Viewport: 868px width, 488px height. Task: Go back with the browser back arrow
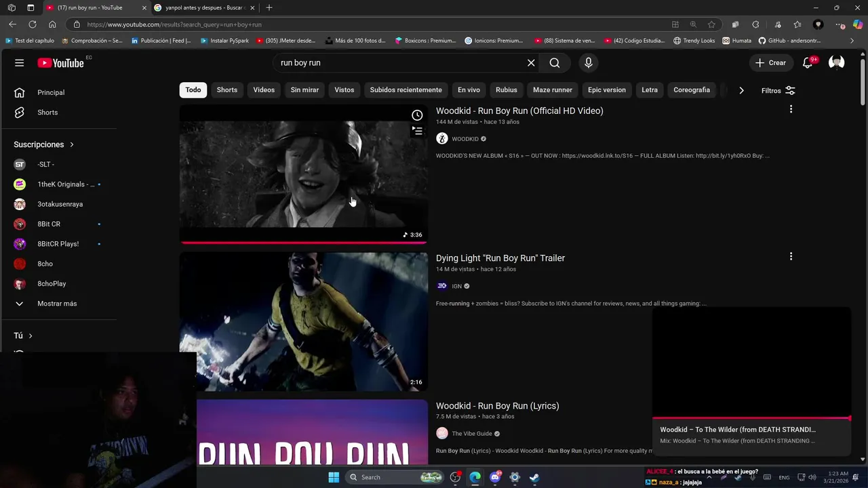(12, 24)
